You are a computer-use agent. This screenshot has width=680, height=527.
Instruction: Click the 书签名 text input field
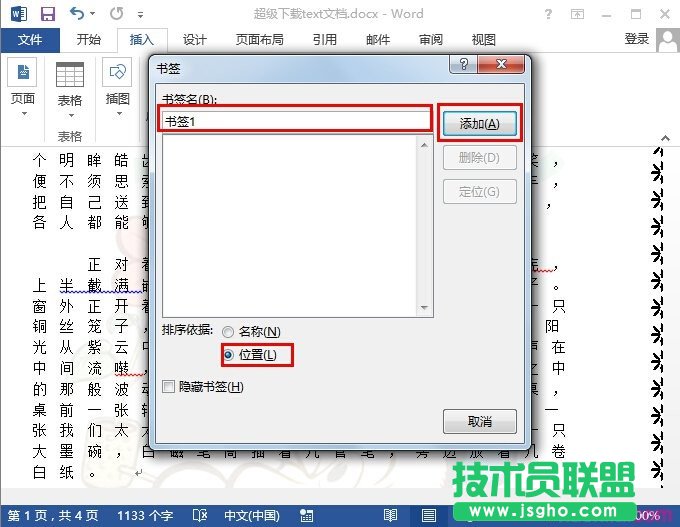tap(296, 120)
